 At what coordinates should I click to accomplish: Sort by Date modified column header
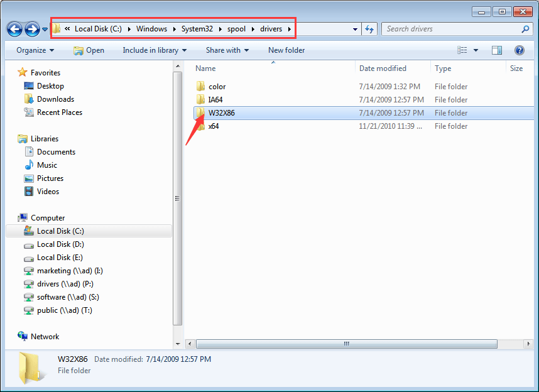[x=383, y=68]
